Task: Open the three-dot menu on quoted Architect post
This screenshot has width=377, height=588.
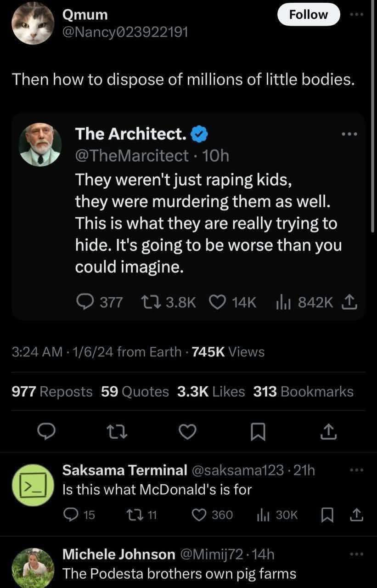Action: tap(349, 134)
